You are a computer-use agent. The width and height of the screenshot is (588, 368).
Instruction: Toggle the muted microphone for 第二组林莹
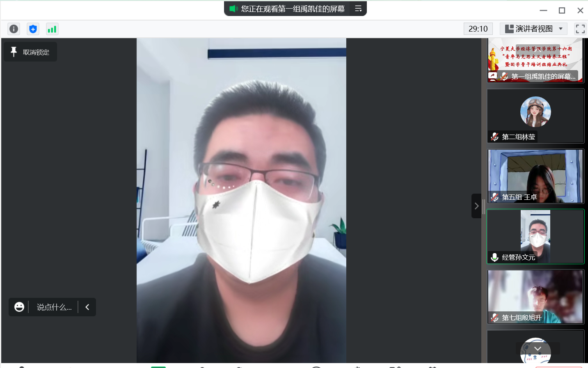pyautogui.click(x=495, y=137)
